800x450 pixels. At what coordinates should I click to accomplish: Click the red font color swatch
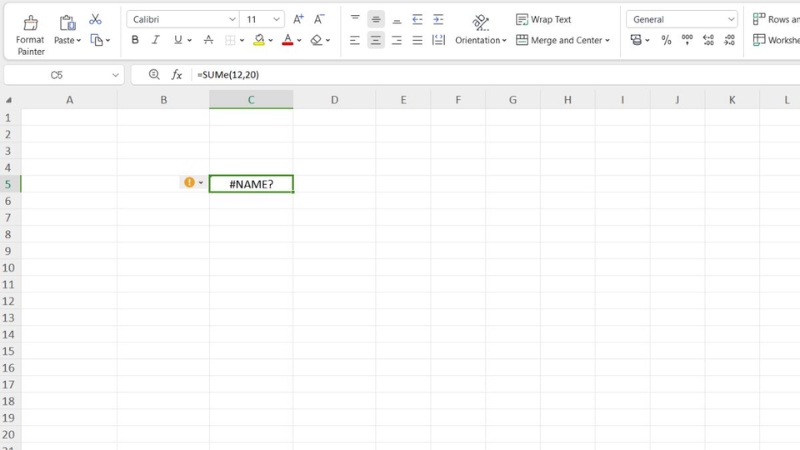pos(287,40)
